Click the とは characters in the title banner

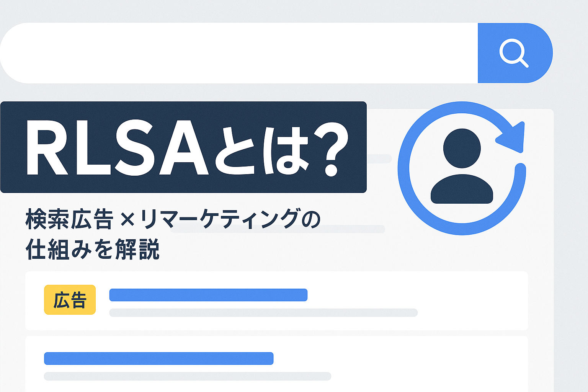point(261,150)
